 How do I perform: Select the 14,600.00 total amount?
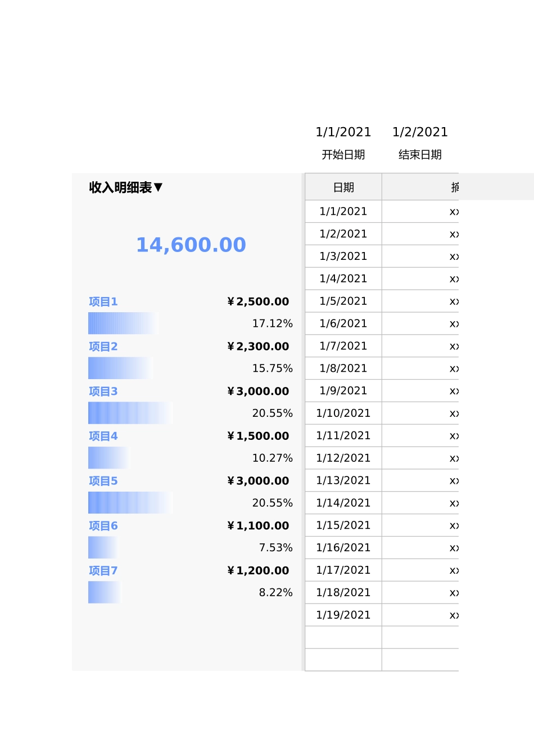(191, 245)
